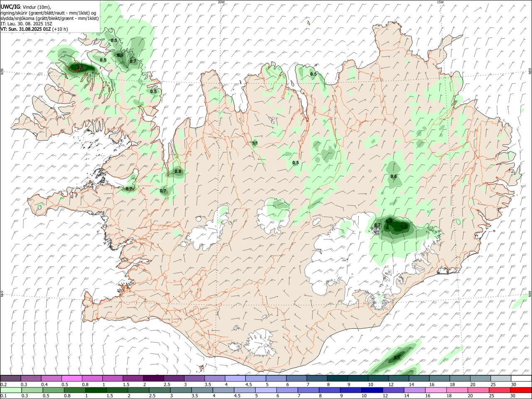Select the dark teal 8 swatch in the snow scale
This screenshot has height=399, width=532.
click(337, 378)
